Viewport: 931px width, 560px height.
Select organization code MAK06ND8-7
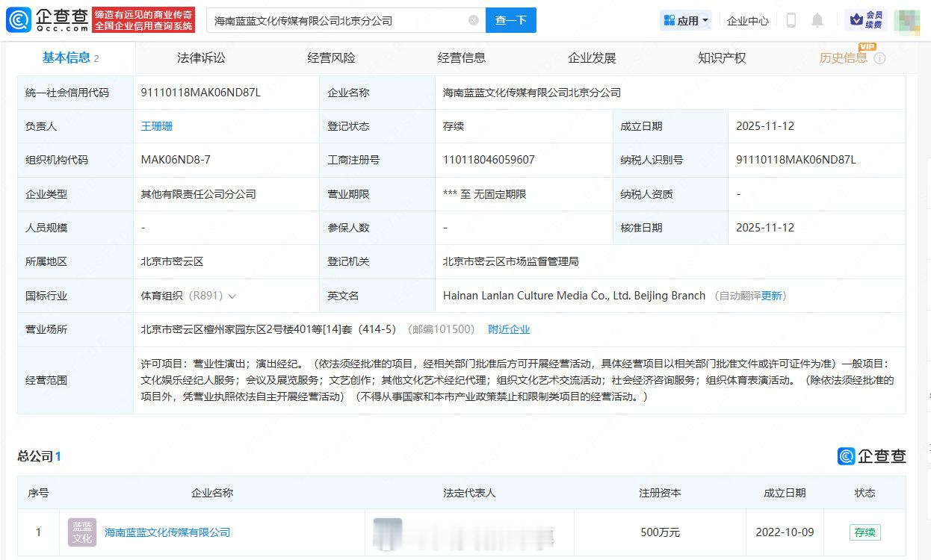click(x=176, y=160)
